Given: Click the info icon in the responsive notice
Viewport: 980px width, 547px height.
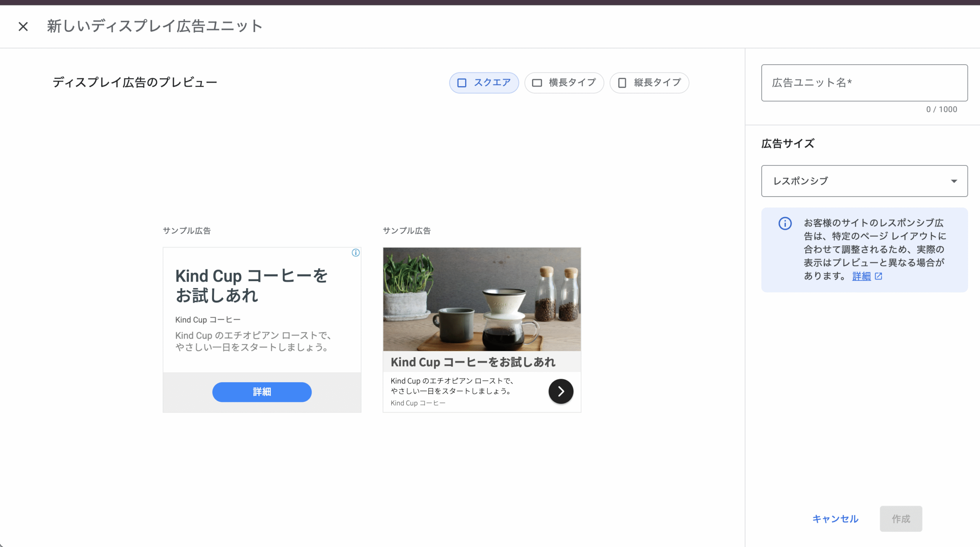Looking at the screenshot, I should point(785,223).
